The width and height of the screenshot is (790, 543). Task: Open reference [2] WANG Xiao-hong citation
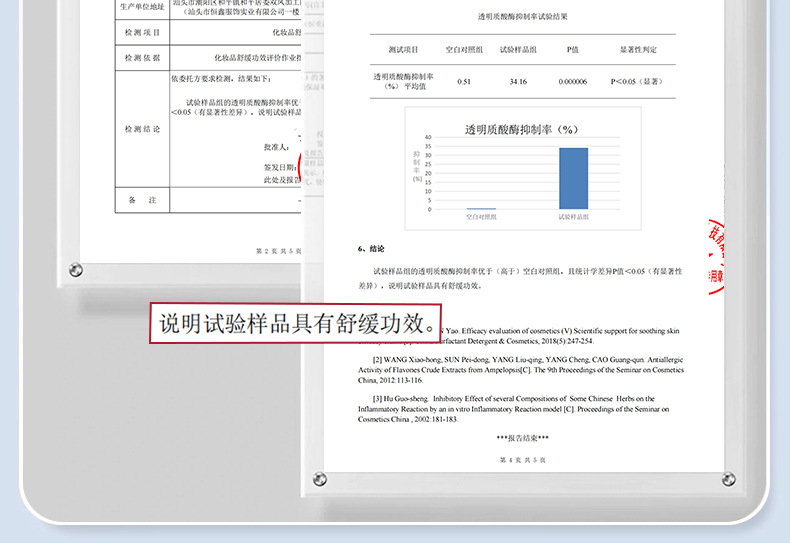click(x=521, y=370)
